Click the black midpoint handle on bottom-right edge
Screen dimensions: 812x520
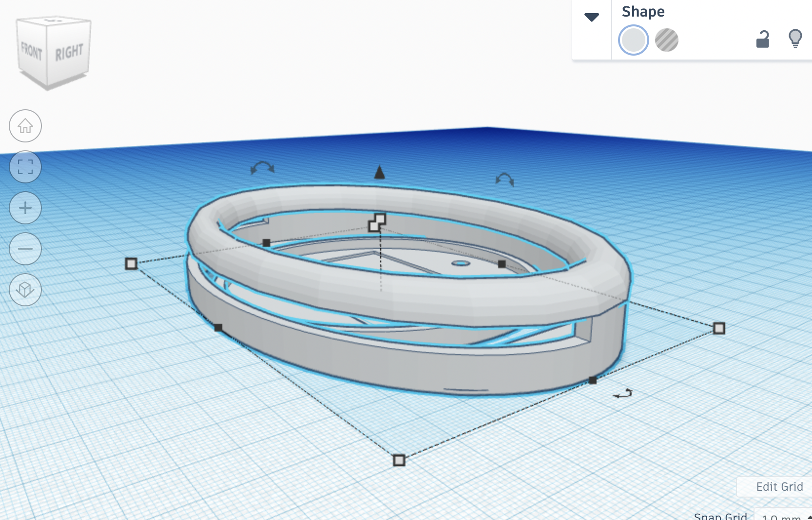[x=593, y=380]
